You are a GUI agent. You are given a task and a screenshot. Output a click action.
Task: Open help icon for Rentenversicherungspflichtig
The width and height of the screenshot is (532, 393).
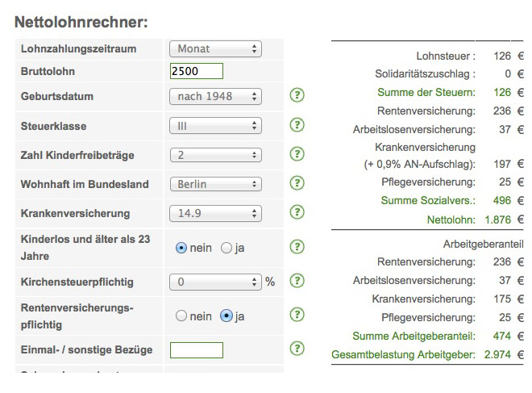coord(297,315)
